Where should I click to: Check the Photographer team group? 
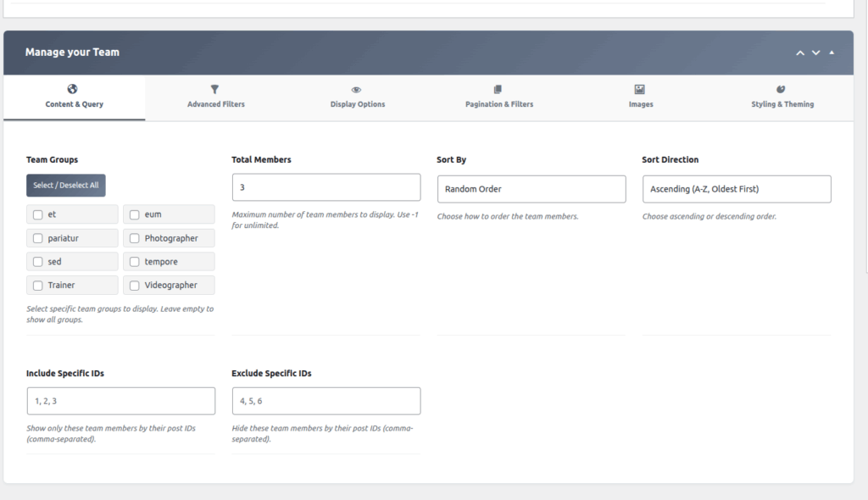(x=135, y=238)
